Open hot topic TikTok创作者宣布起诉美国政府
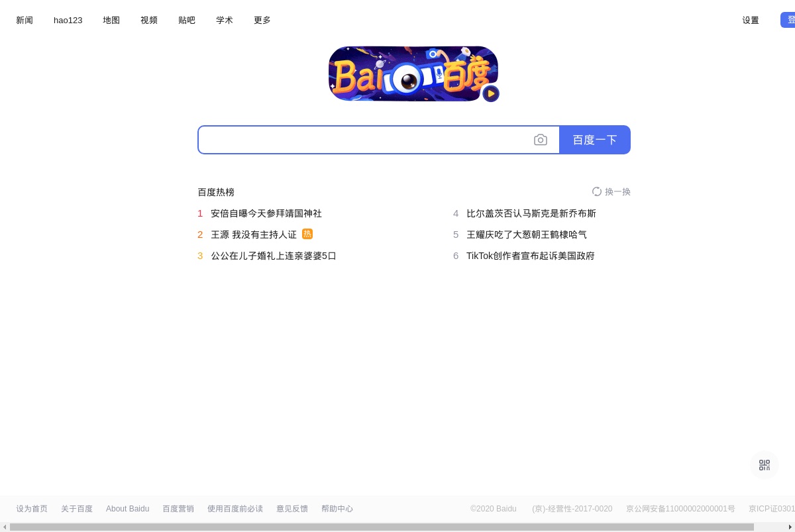 [531, 256]
